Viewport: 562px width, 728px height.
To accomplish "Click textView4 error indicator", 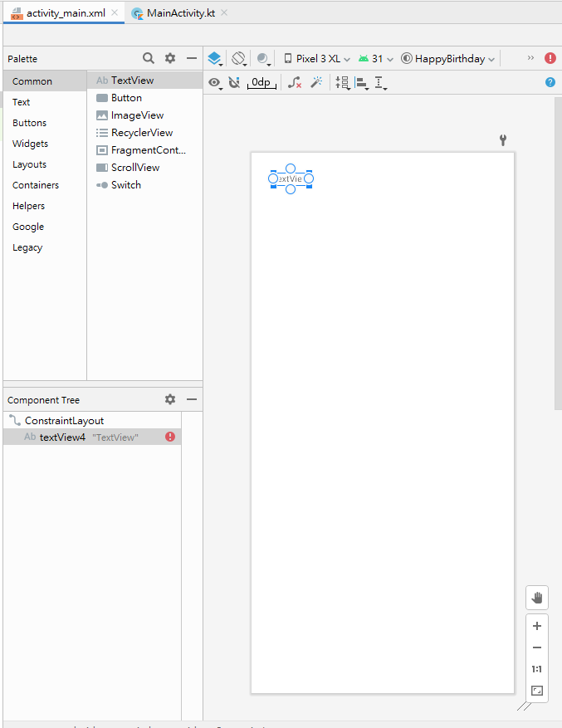I will 170,437.
